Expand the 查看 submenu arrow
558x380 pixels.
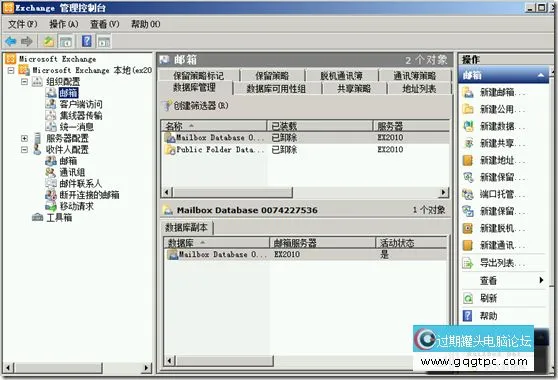541,280
